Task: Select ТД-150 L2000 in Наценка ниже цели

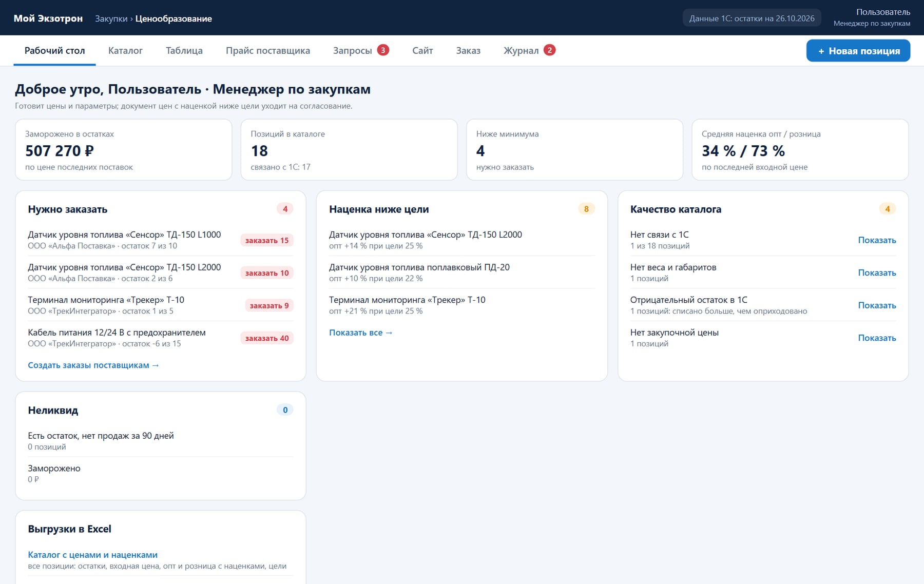Action: [x=462, y=240]
